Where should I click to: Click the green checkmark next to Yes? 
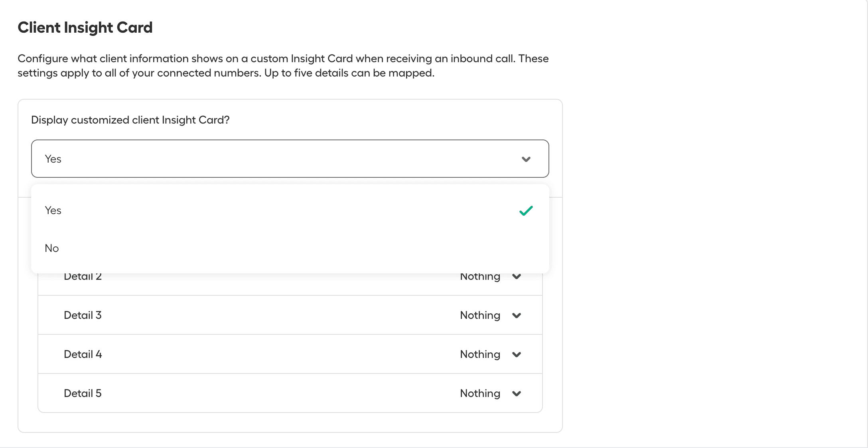point(526,210)
